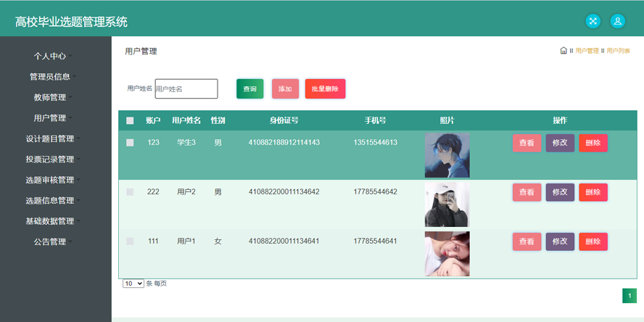Image resolution: width=644 pixels, height=322 pixels.
Task: Open the rows-per-page dropdown
Action: (133, 284)
